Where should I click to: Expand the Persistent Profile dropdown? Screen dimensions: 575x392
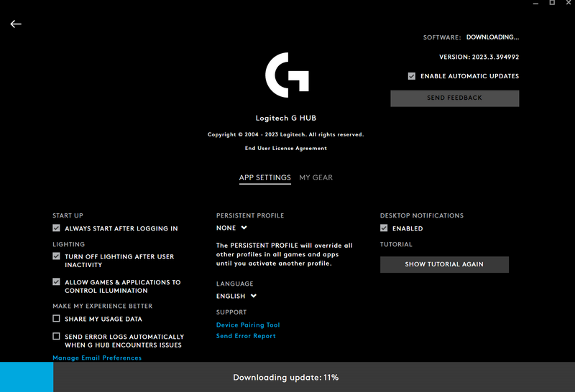tap(232, 228)
